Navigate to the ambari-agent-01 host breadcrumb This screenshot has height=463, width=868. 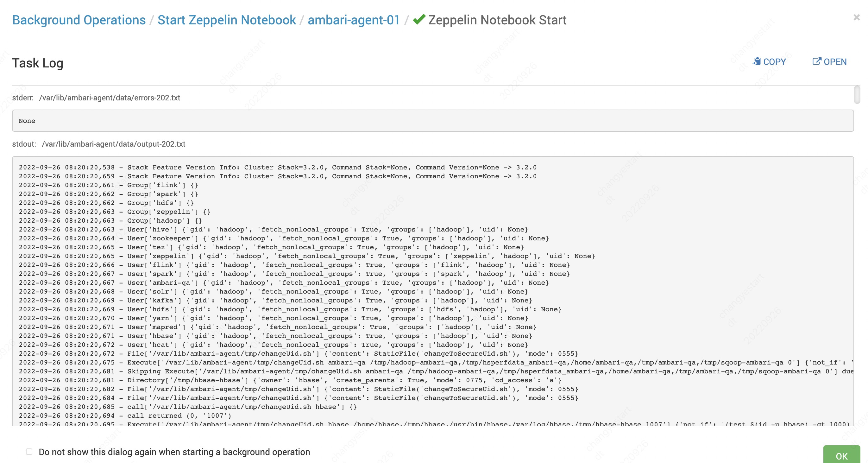click(354, 20)
